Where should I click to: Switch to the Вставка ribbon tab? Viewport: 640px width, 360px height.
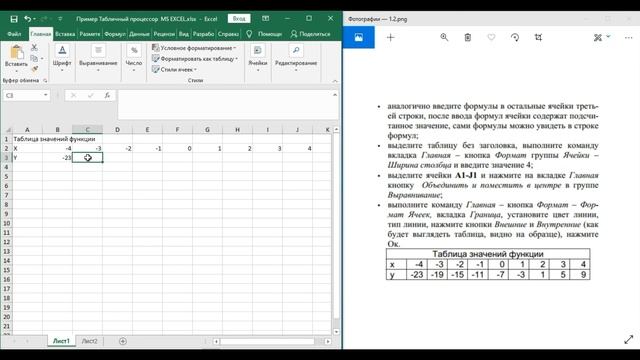[65, 34]
